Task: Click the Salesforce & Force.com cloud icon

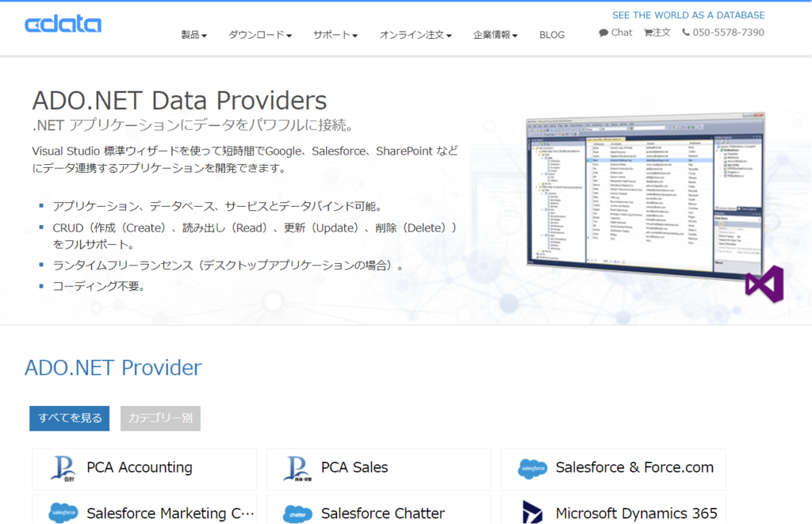Action: coord(532,468)
